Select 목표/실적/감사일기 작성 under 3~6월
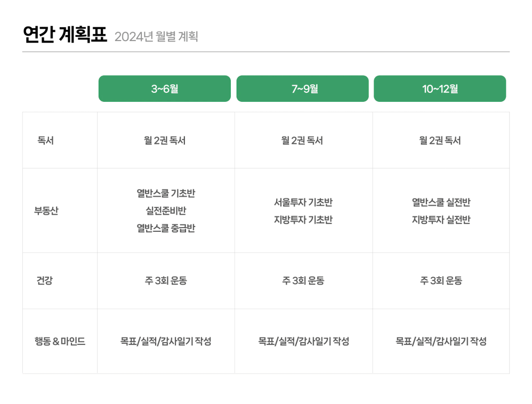 coord(166,341)
